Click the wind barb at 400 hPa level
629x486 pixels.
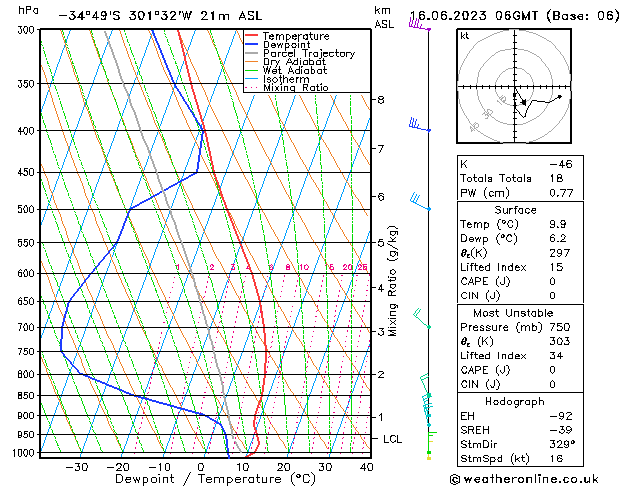coord(418,126)
